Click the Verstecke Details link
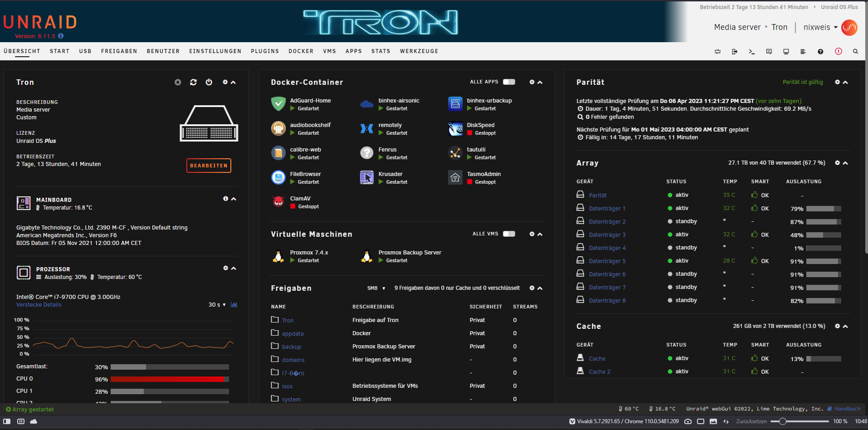This screenshot has width=868, height=430. (39, 305)
